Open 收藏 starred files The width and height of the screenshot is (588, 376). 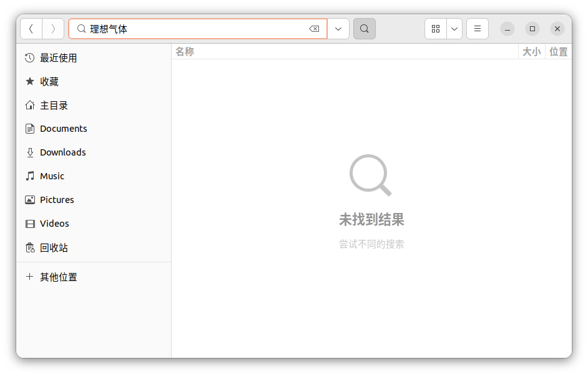click(x=94, y=81)
